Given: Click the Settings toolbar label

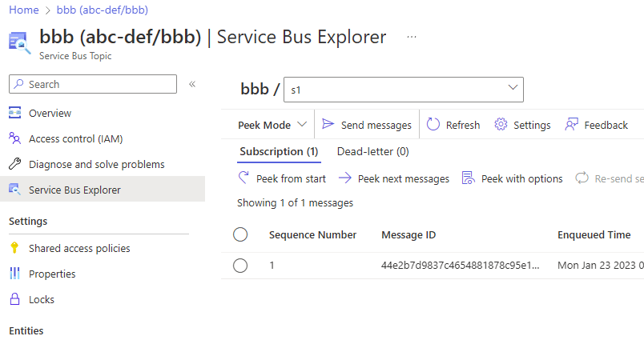Looking at the screenshot, I should 532,125.
